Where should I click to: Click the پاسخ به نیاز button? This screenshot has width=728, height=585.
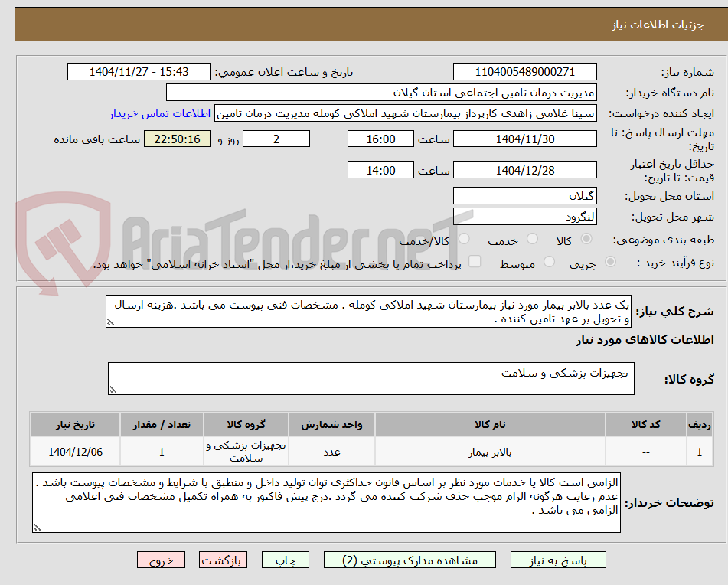click(x=558, y=560)
